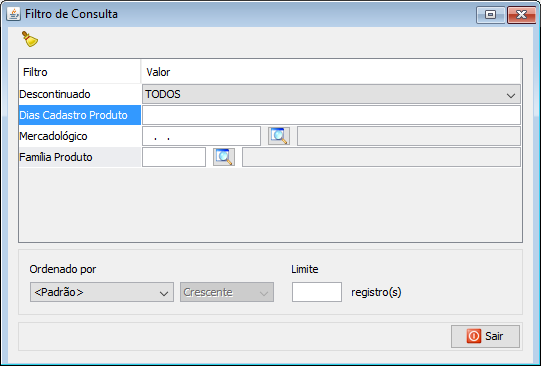Click the Família Produto code input field
Screen dimensions: 541x366
click(174, 157)
